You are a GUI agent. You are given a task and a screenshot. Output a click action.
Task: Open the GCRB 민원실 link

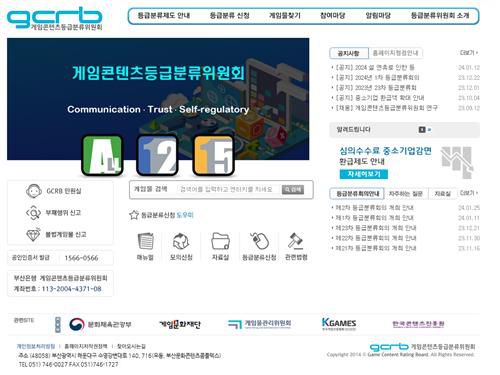(x=64, y=191)
